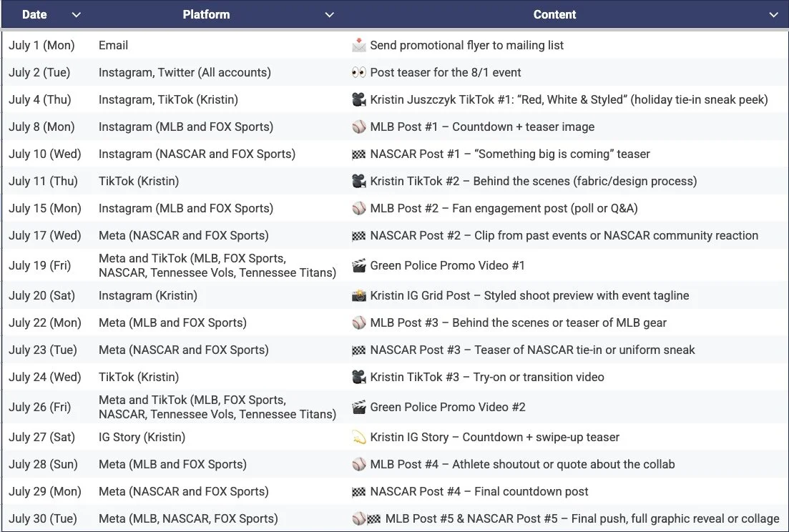
Task: Click clapperboard emoji beside Green Police Video #1
Action: coord(359,265)
